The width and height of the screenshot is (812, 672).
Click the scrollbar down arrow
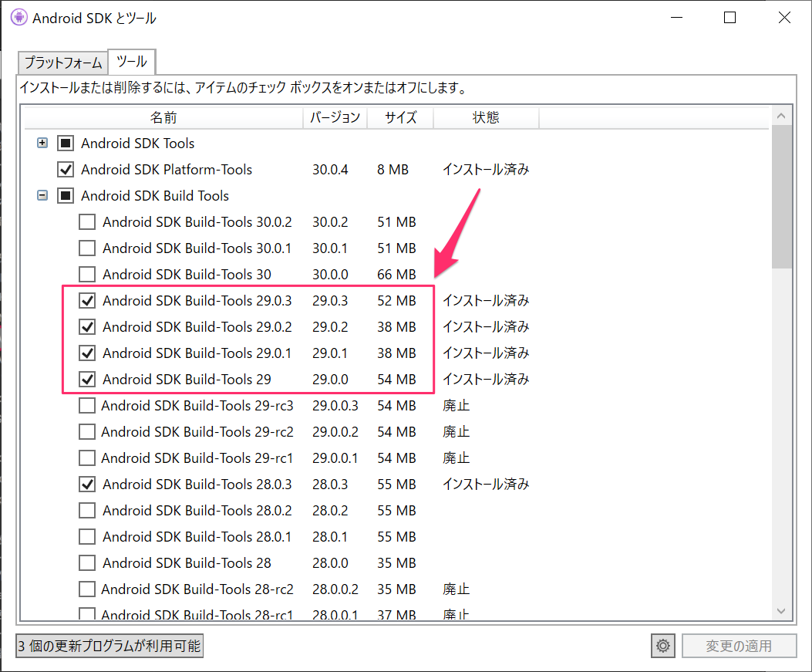781,611
